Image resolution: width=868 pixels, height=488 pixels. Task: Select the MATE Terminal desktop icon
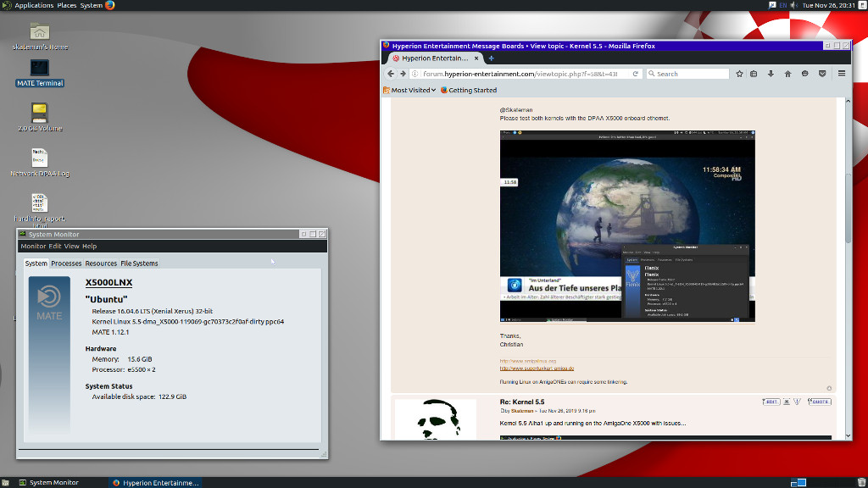pos(39,73)
